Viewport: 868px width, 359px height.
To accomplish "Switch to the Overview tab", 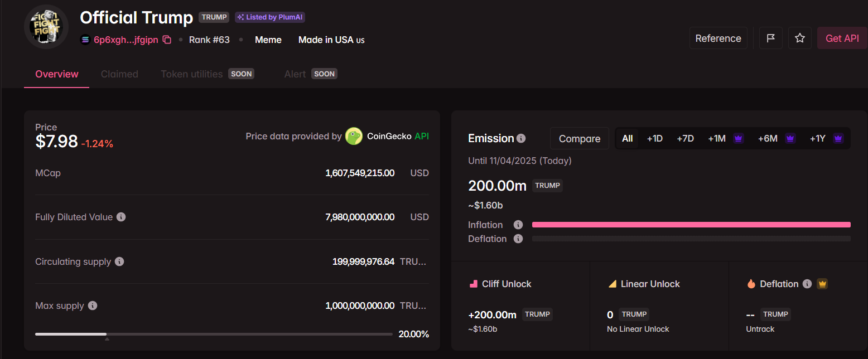I will [x=57, y=74].
